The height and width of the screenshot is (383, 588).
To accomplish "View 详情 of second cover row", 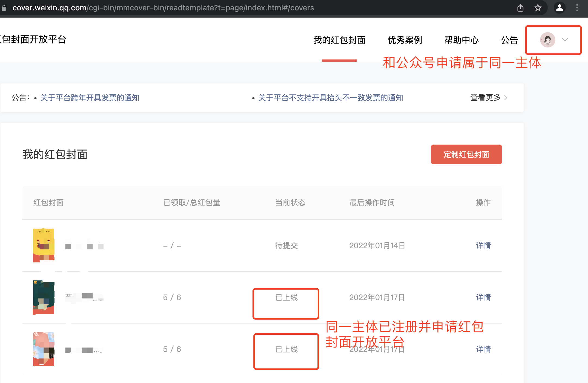I will [x=483, y=297].
